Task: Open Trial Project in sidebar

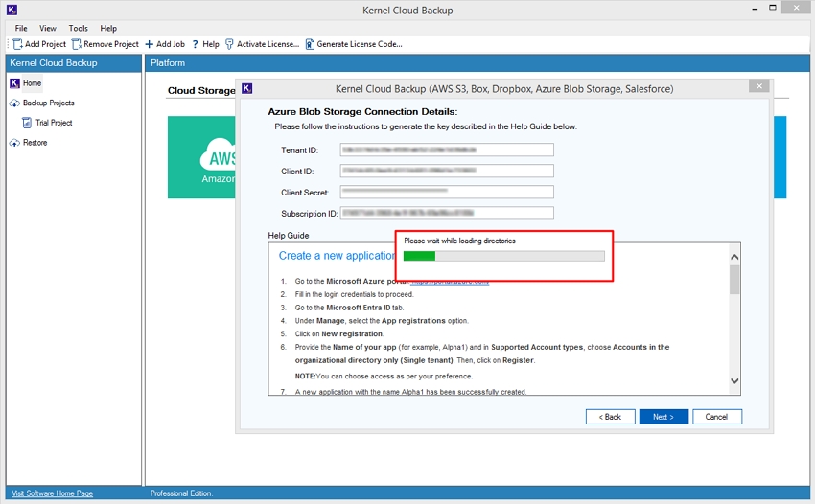Action: point(54,123)
